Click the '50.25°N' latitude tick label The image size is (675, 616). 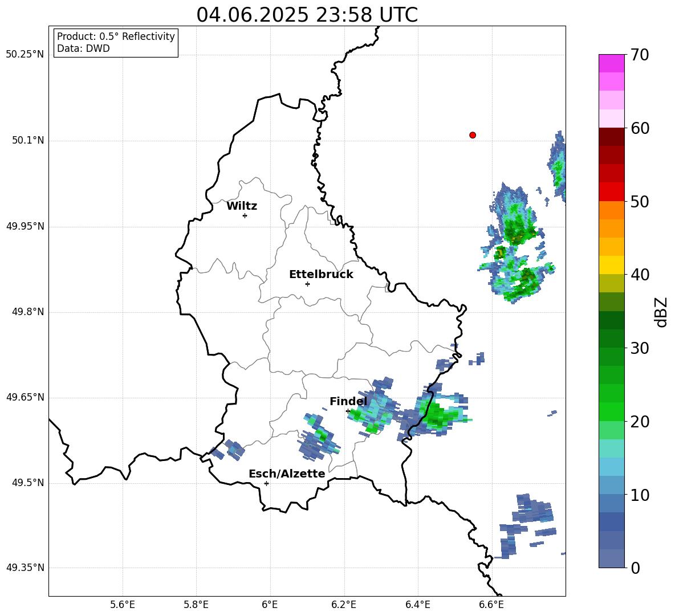[25, 55]
